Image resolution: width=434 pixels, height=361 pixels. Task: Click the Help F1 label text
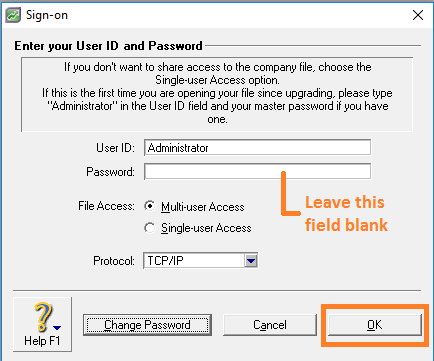pos(42,341)
